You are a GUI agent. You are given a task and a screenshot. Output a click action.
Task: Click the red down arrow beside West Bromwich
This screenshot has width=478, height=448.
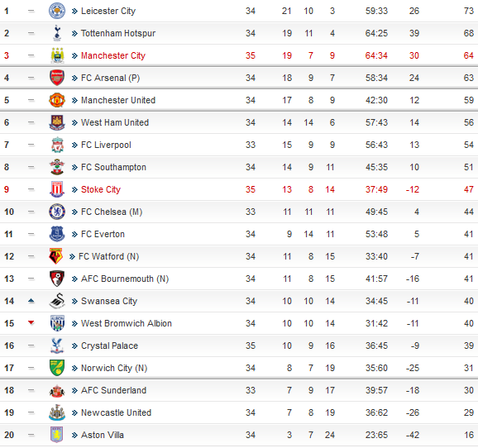click(31, 322)
